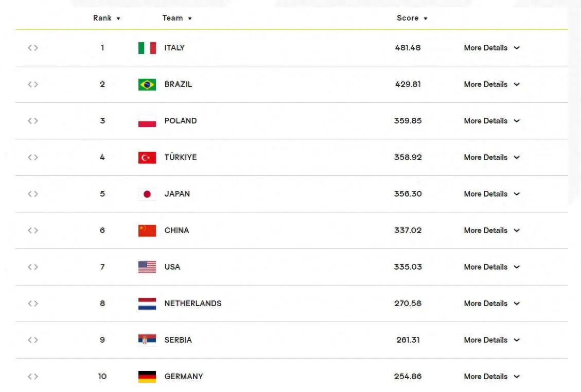Sort table by Team column

pyautogui.click(x=177, y=18)
